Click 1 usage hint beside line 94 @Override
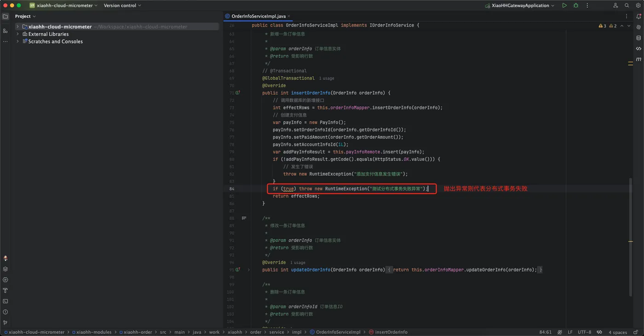This screenshot has width=644, height=336. 298,263
